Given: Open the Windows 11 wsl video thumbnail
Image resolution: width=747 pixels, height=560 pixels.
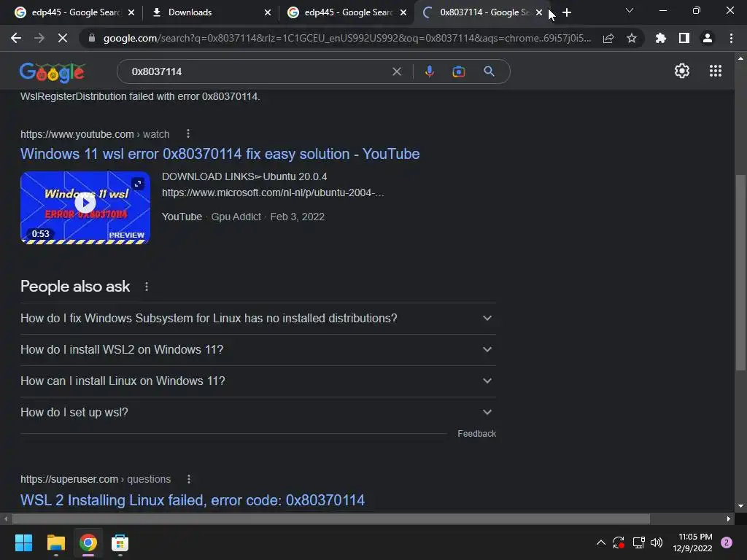Looking at the screenshot, I should (85, 208).
